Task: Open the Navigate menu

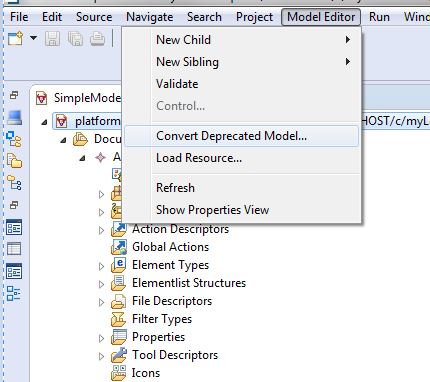Action: click(150, 17)
